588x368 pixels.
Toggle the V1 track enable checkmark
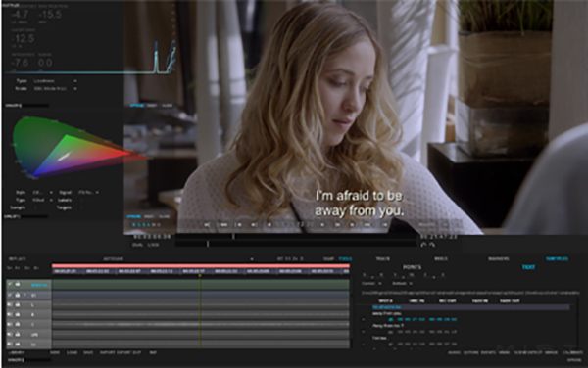(x=10, y=295)
